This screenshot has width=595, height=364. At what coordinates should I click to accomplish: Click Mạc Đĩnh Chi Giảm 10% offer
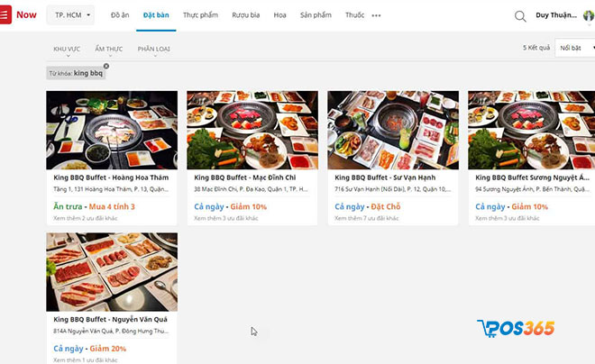tap(249, 206)
